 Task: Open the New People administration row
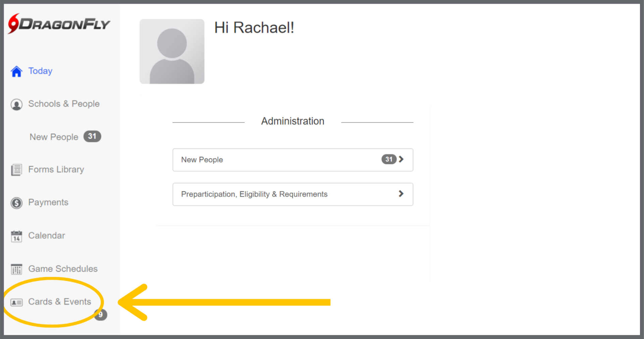(x=268, y=160)
